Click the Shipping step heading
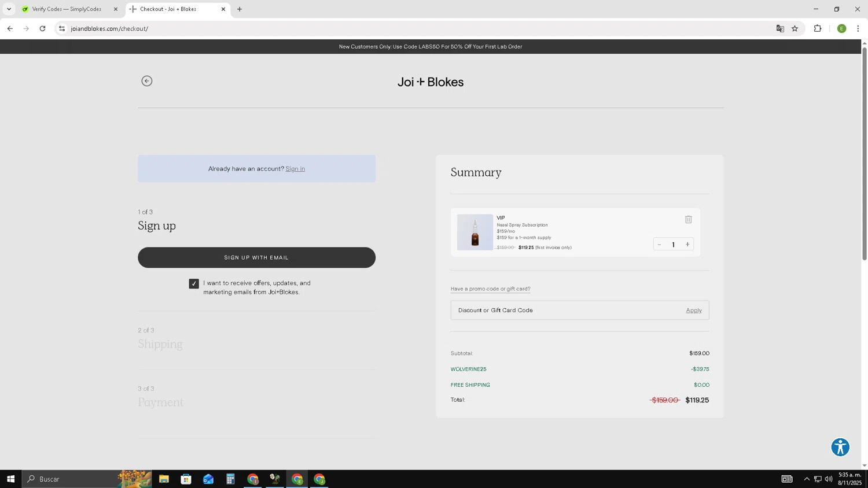The width and height of the screenshot is (868, 488). [160, 344]
